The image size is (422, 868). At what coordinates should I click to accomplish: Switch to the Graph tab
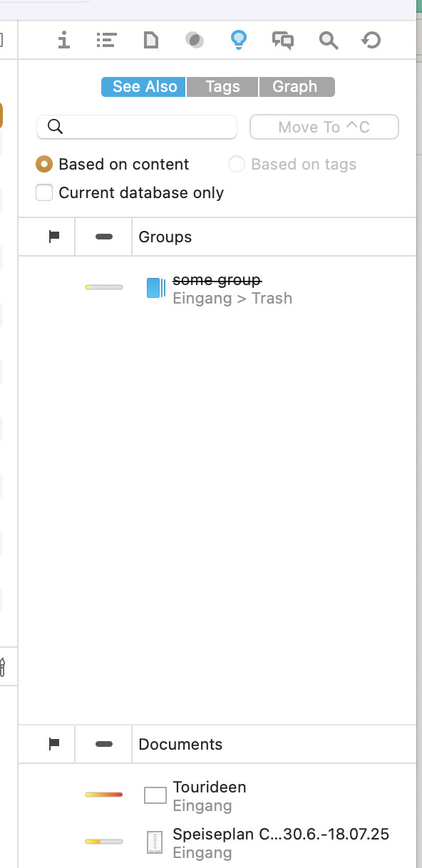pyautogui.click(x=295, y=87)
